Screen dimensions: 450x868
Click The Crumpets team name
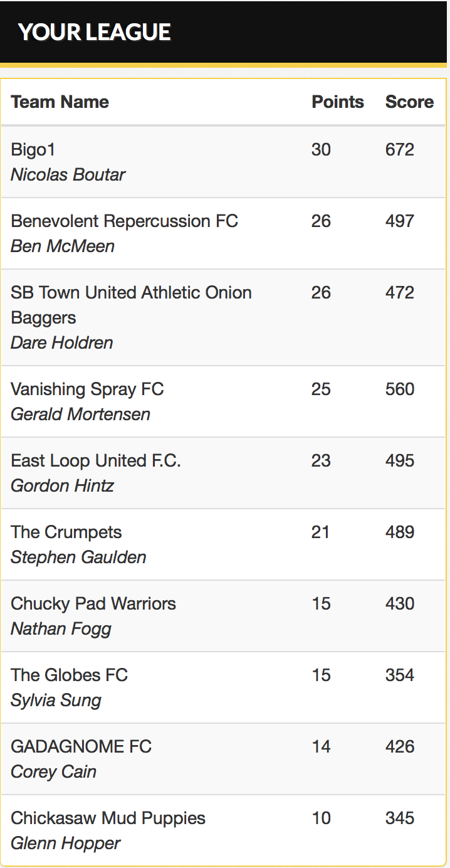coord(66,532)
